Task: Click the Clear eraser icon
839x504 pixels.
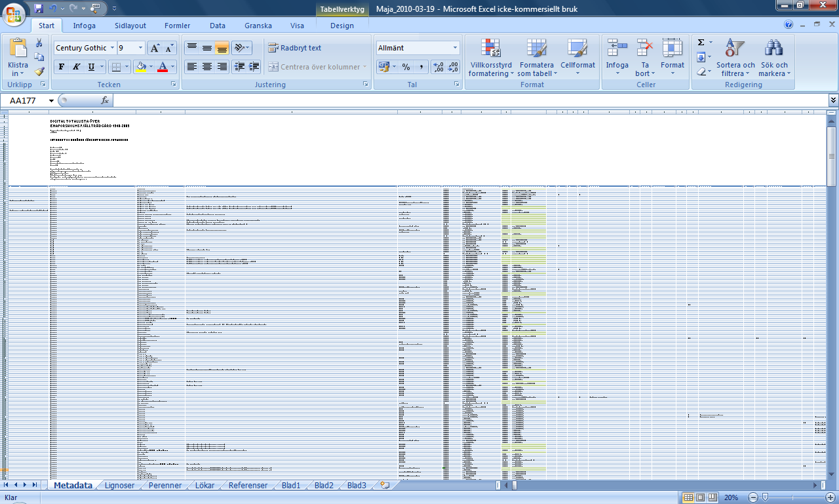Action: 701,71
